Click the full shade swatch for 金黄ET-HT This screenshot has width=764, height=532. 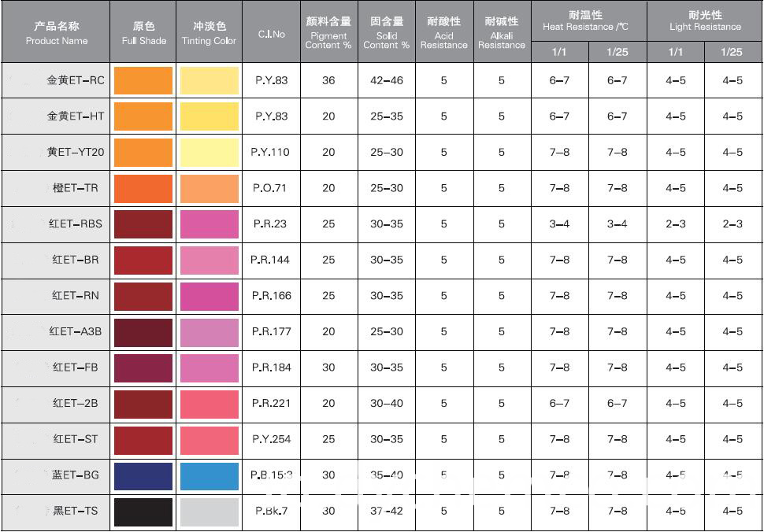click(143, 116)
